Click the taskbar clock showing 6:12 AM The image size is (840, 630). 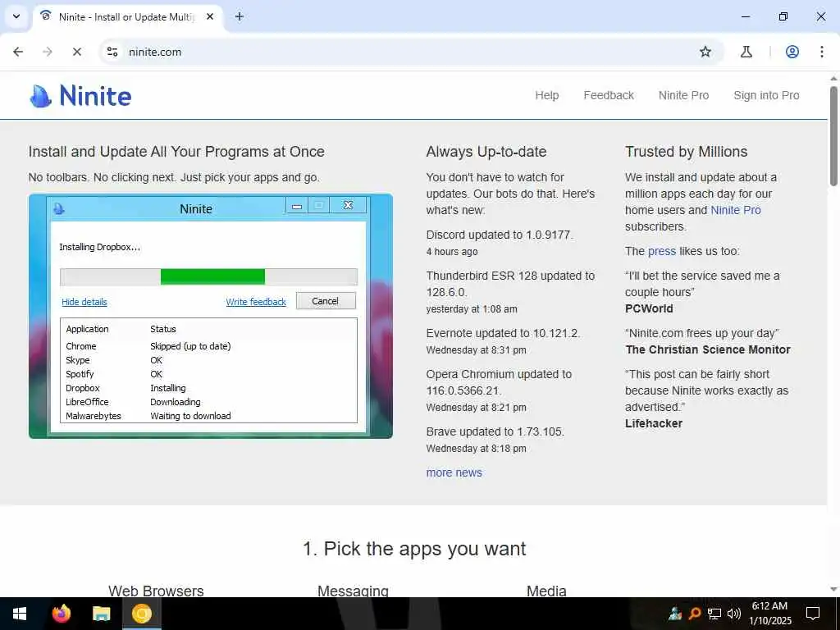point(769,614)
